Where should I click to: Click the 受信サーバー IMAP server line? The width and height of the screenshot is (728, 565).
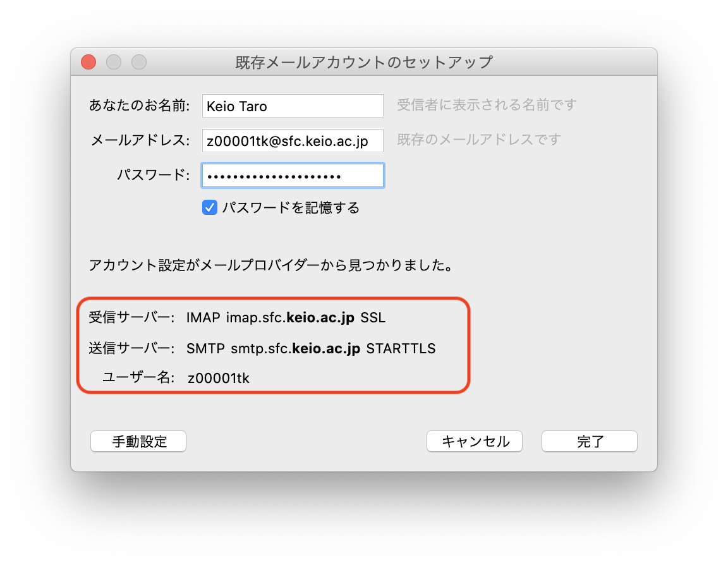(237, 317)
